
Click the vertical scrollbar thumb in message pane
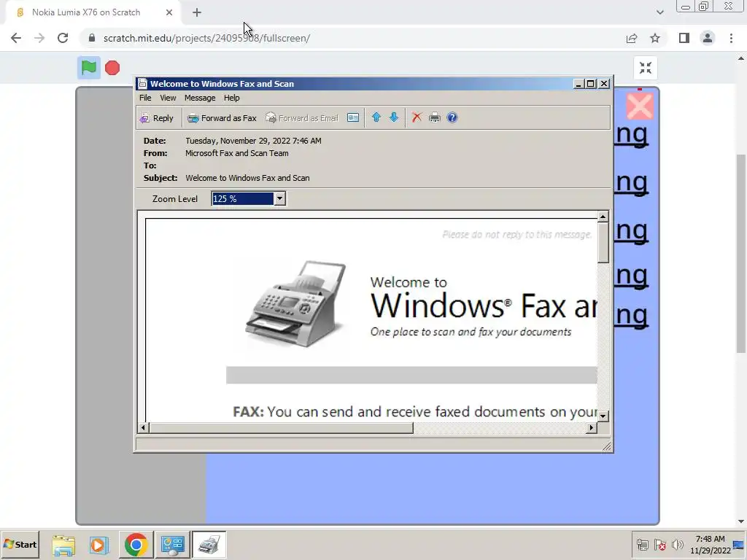(x=603, y=243)
